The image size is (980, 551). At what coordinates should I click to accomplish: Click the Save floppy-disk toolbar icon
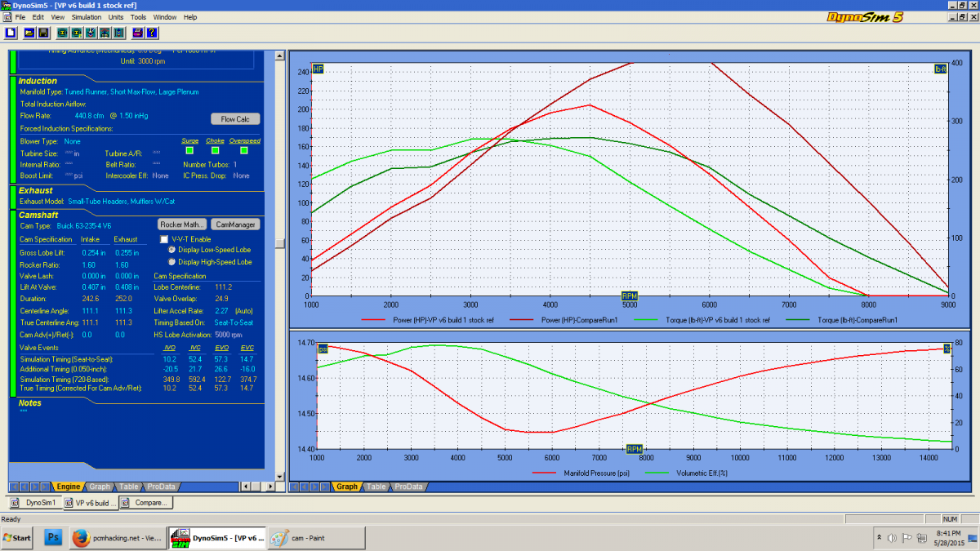click(x=43, y=33)
